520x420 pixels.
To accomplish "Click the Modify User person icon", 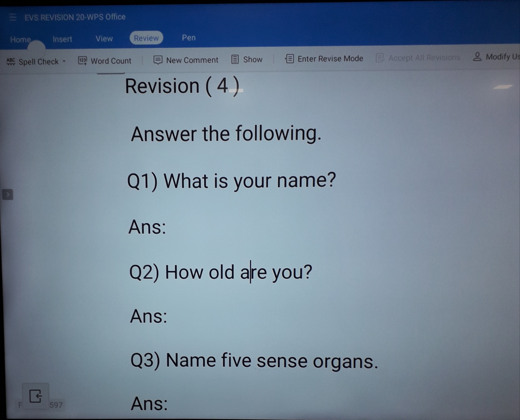I will 477,57.
